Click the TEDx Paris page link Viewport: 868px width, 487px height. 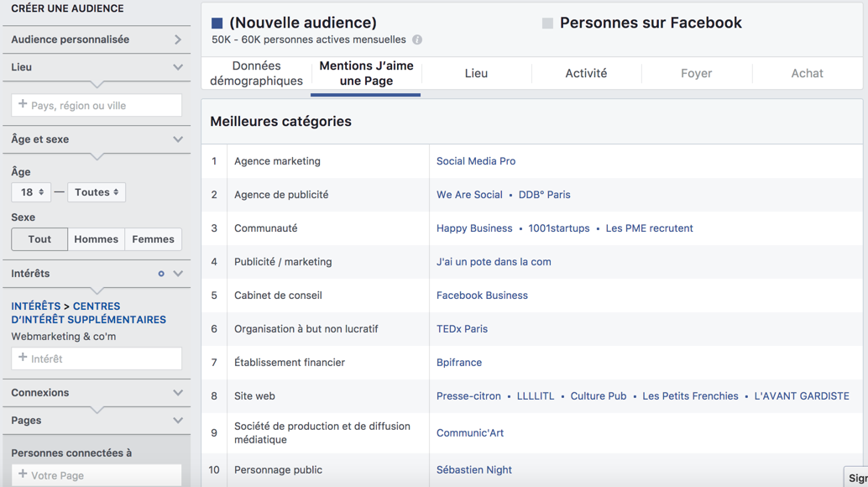tap(462, 329)
